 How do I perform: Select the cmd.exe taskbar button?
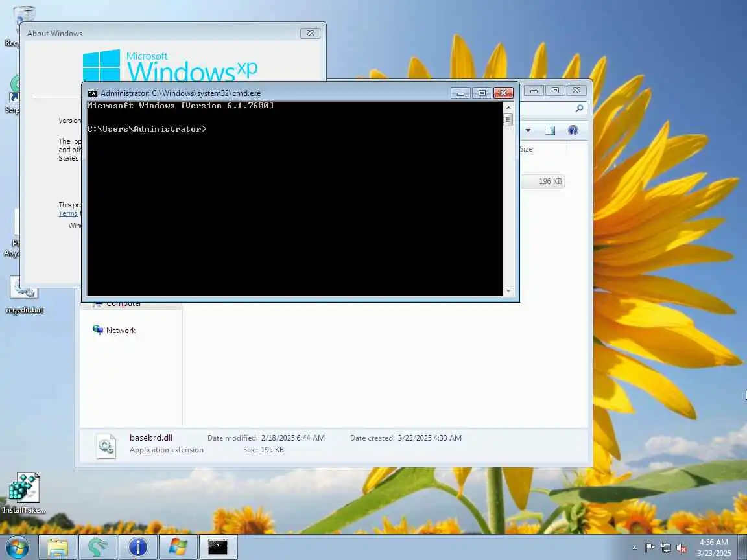click(218, 547)
